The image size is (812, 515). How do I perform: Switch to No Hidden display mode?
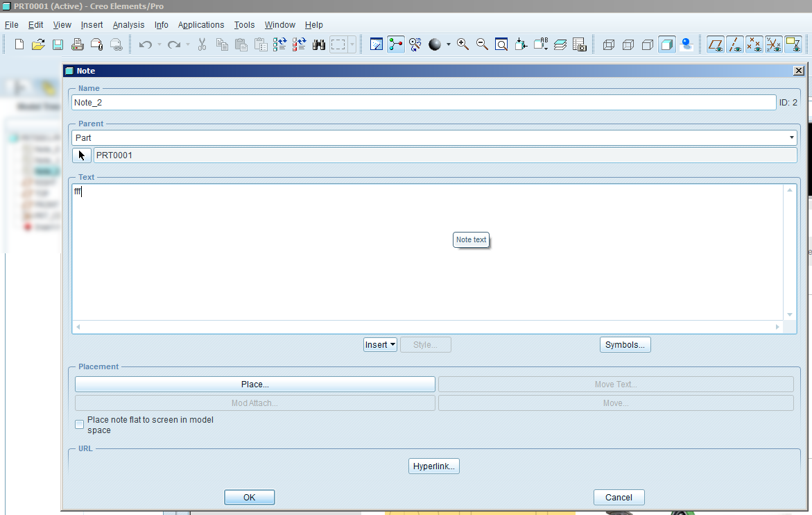[x=648, y=44]
